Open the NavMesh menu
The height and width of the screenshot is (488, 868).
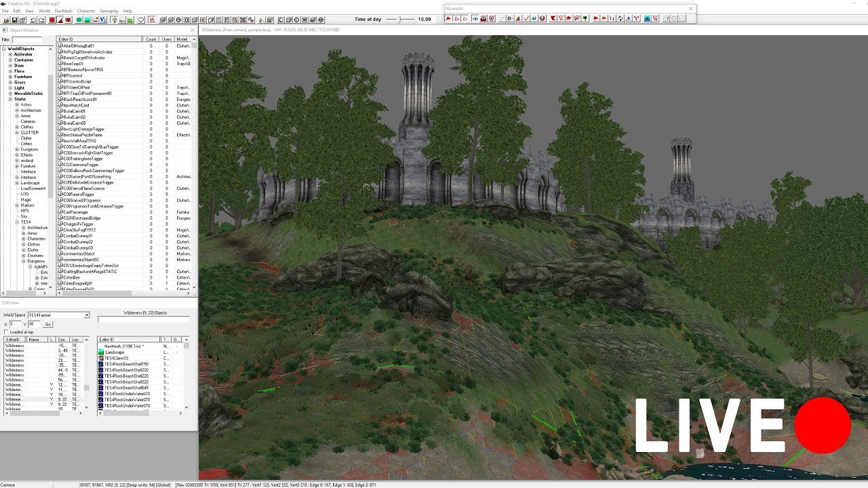[63, 11]
